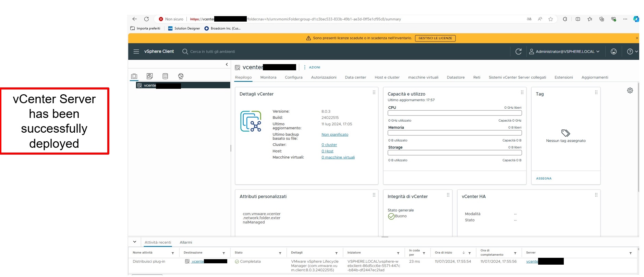Click drag handle on Capacità e utilizzo card
Screen dimensions: 644x277
point(522,93)
